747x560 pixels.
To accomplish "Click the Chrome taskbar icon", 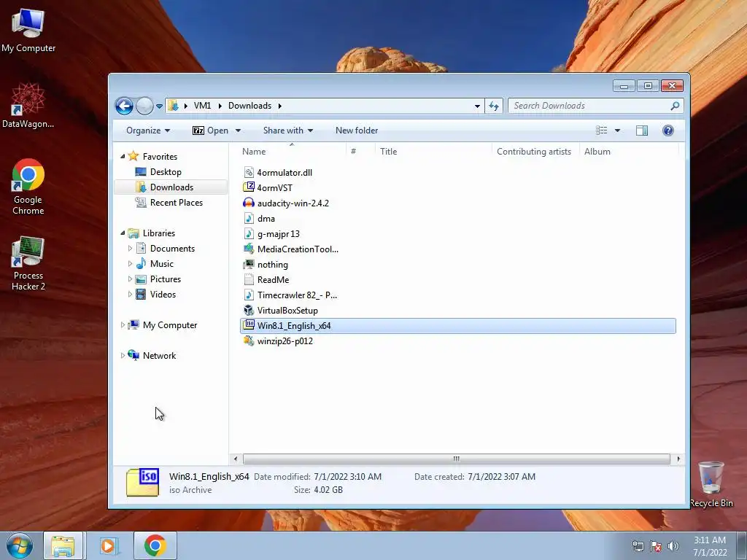I will 155,545.
